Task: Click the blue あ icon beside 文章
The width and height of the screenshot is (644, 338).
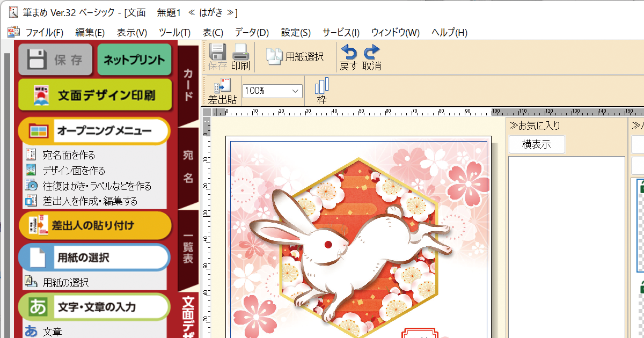Action: [31, 332]
